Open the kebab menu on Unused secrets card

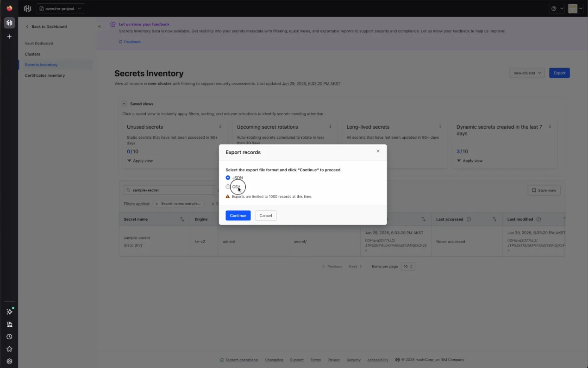[x=220, y=126]
